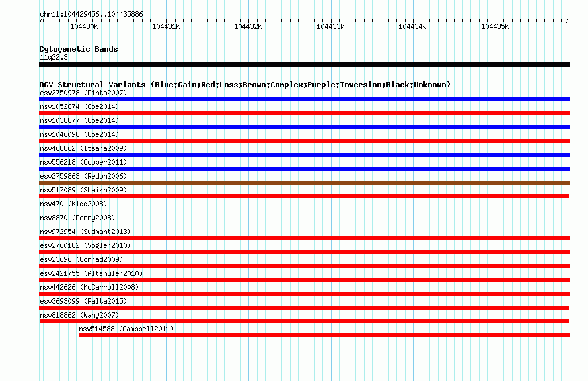The image size is (588, 381).
Task: Click the nsv470 (Kidd2008) label
Action: 73,204
